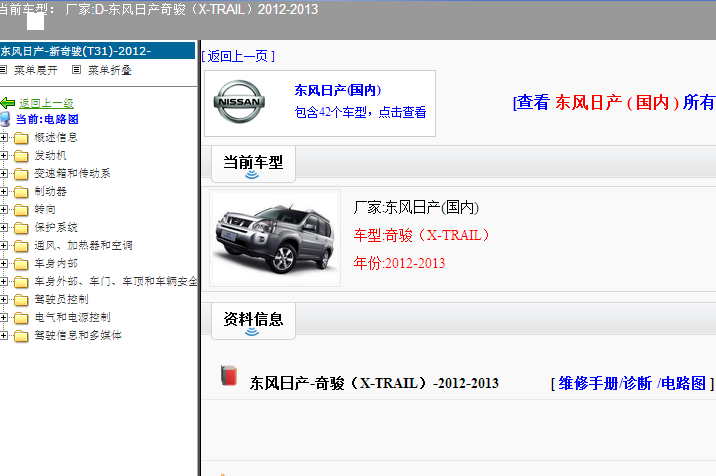Expand the 通风、加热器和空调 tree node

point(4,246)
